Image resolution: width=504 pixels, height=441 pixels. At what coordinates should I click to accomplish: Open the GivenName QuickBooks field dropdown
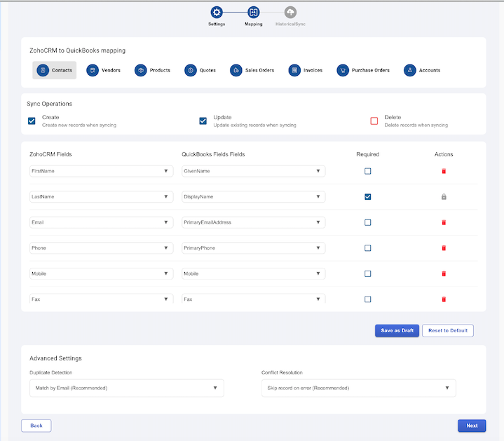pyautogui.click(x=253, y=171)
